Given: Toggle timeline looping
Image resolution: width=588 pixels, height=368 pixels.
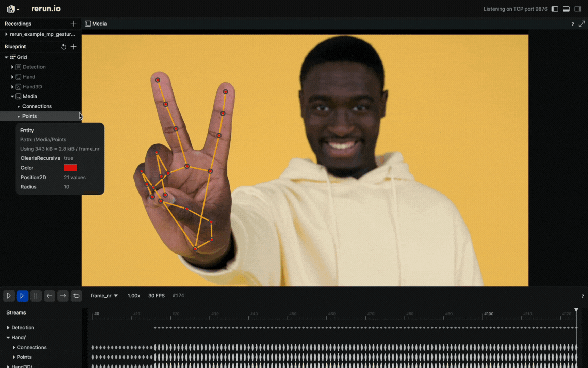Looking at the screenshot, I should pyautogui.click(x=77, y=296).
